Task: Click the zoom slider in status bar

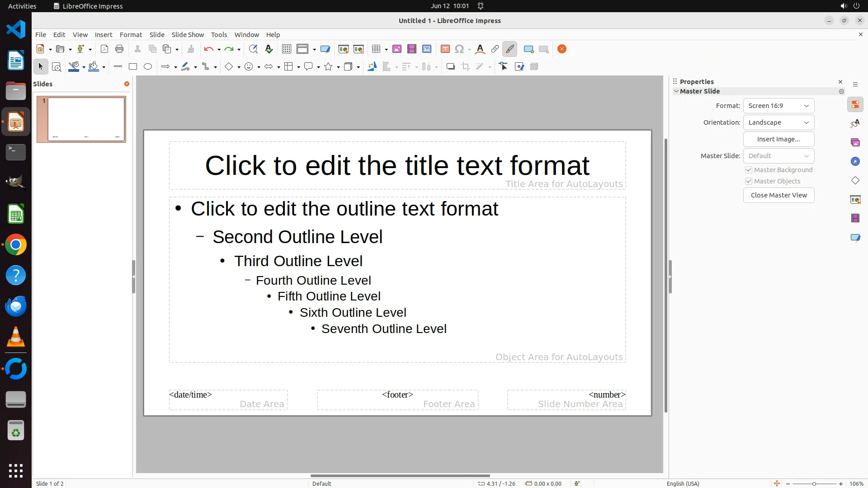Action: [x=814, y=484]
